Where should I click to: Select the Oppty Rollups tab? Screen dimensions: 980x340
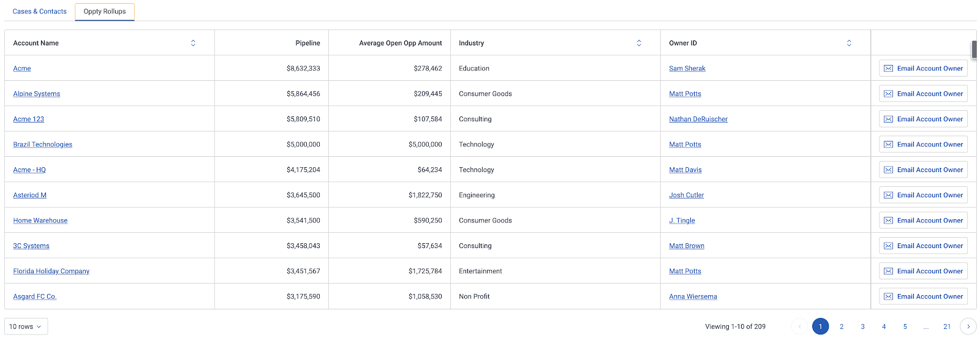[105, 12]
